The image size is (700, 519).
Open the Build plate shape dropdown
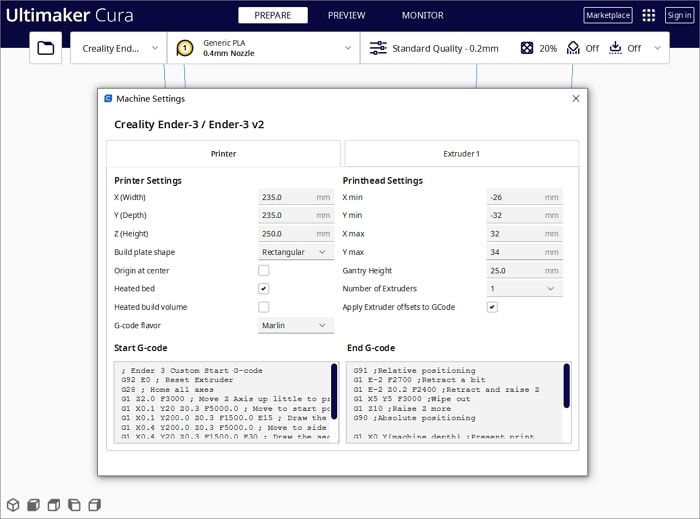pos(294,253)
